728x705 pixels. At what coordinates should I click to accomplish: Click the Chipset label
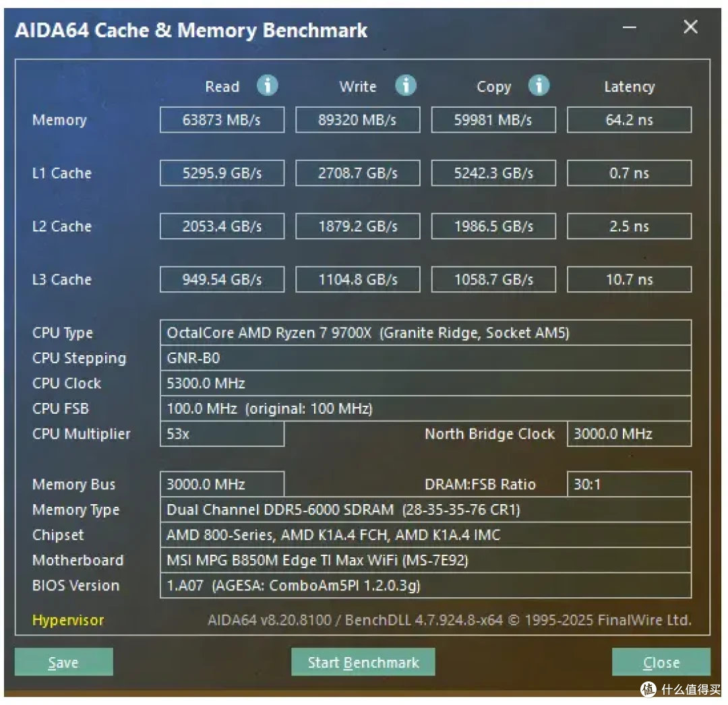click(x=58, y=535)
